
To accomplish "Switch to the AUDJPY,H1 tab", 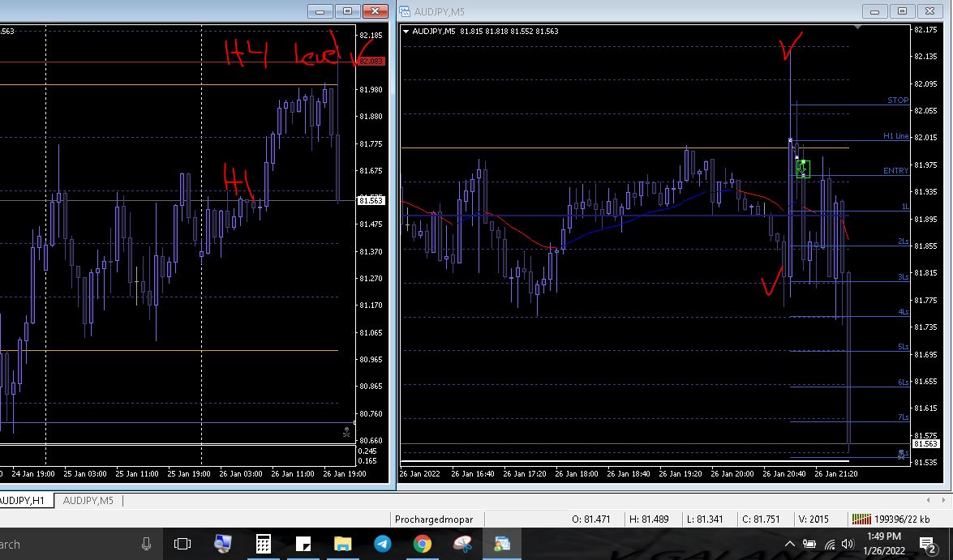I will click(23, 501).
